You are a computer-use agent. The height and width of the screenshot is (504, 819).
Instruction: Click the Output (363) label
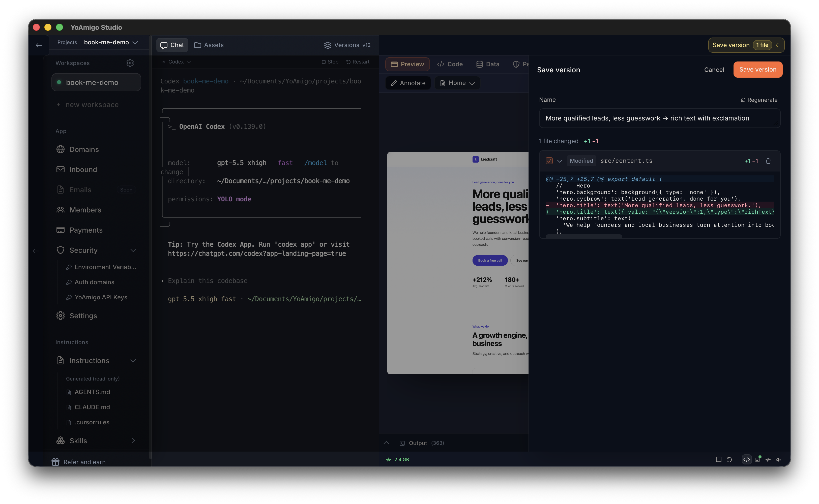pos(422,443)
